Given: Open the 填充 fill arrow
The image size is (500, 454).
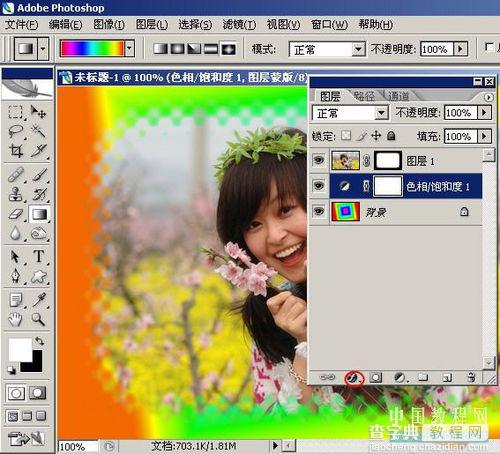Looking at the screenshot, I should point(484,136).
